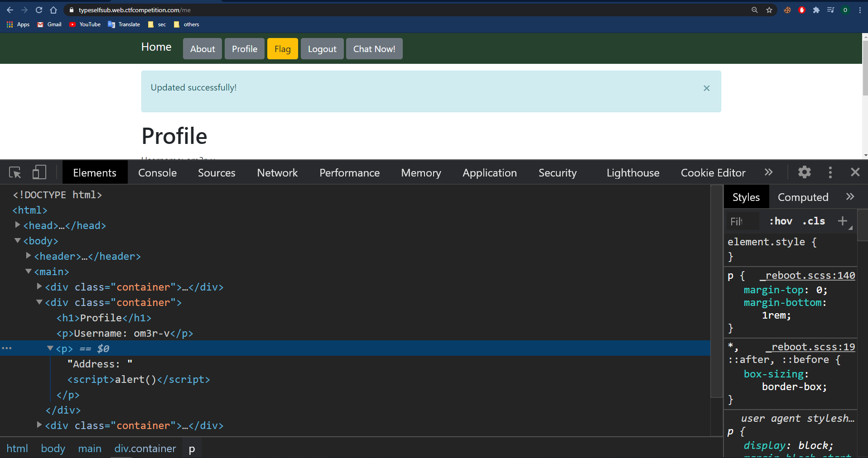Switch to the Network tab
Screen dimensions: 868x458
click(x=277, y=172)
